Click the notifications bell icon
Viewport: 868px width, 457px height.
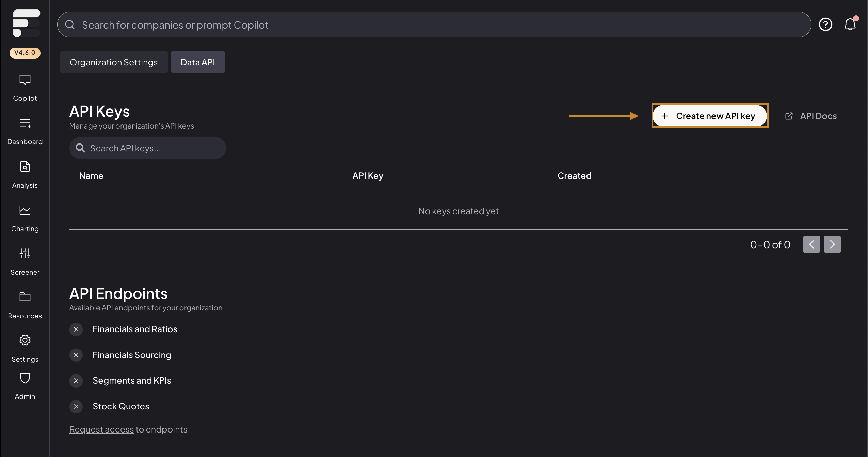[850, 24]
